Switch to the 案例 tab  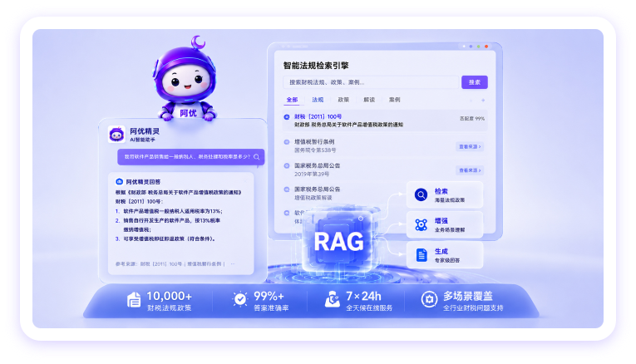[x=395, y=100]
